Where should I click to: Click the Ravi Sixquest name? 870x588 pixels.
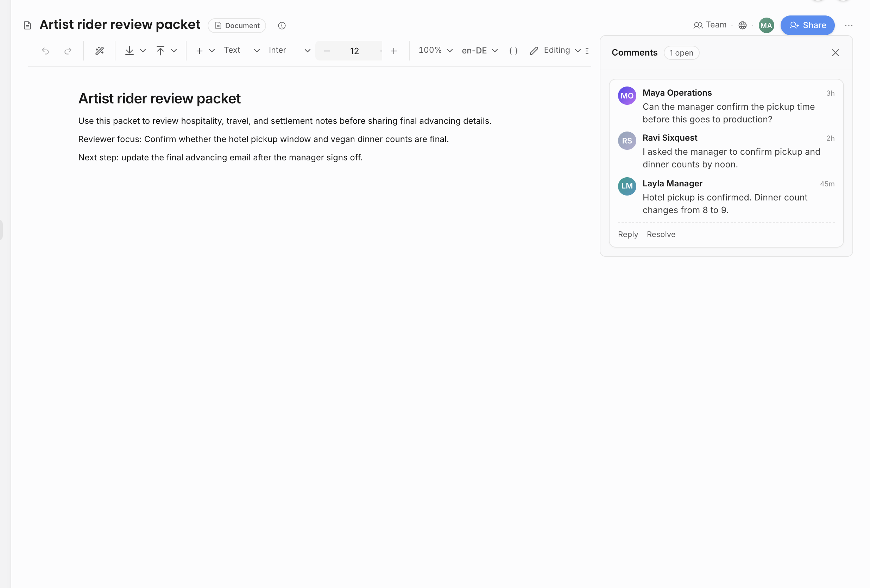coord(670,138)
